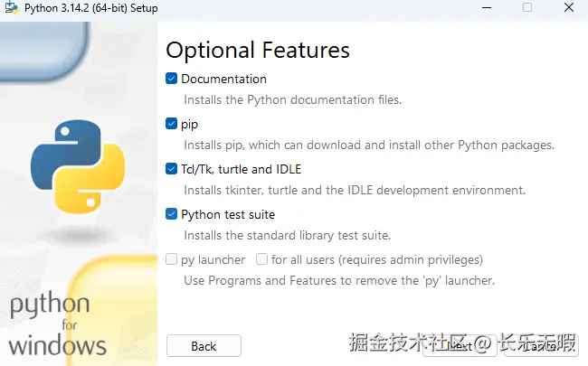The image size is (588, 366).
Task: Click the Python logo image
Action: pos(78,166)
